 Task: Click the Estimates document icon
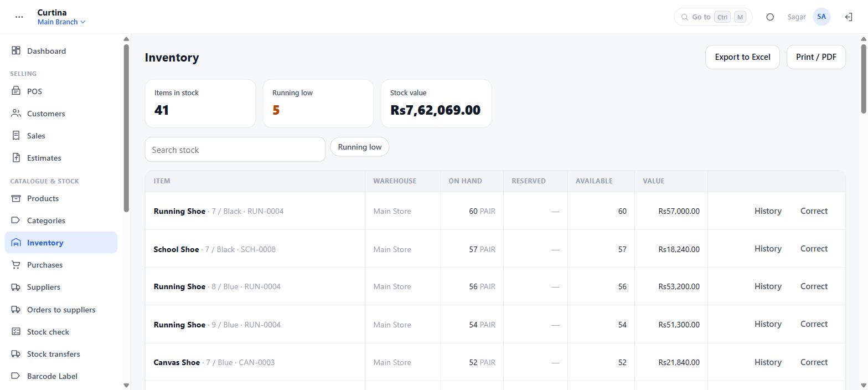(16, 158)
